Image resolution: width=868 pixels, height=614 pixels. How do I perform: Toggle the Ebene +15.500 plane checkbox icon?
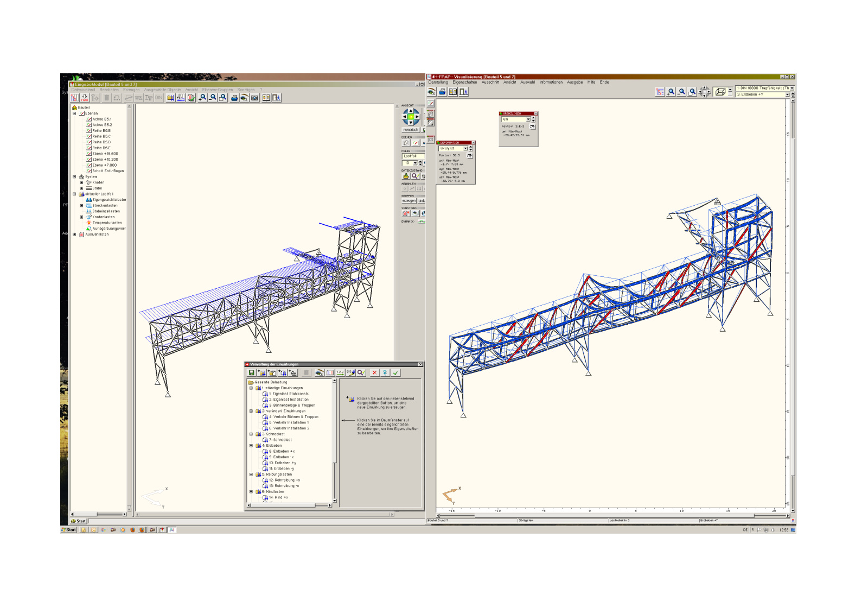(x=89, y=154)
